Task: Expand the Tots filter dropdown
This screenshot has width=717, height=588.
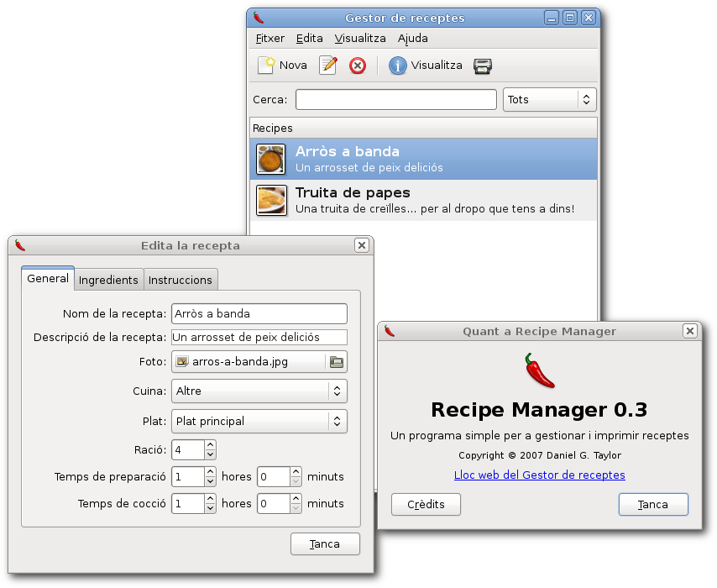Action: [550, 99]
